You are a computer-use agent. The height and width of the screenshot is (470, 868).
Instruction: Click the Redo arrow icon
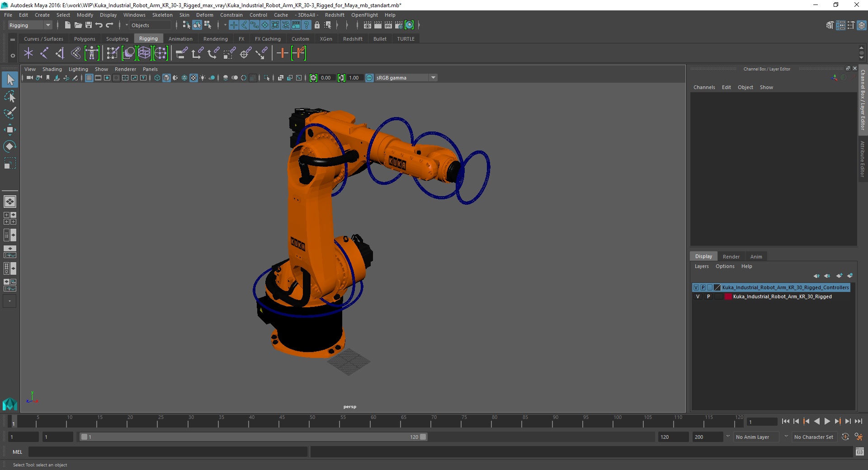(x=109, y=25)
